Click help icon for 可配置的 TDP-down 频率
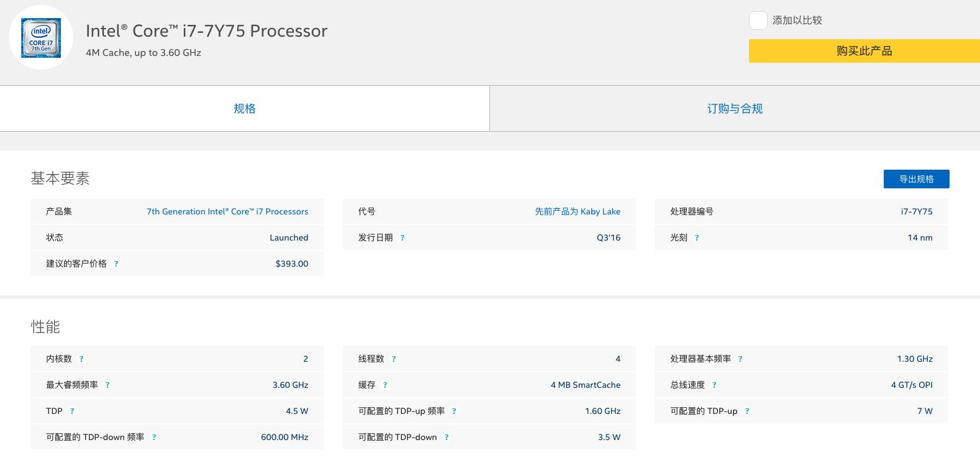Image resolution: width=980 pixels, height=468 pixels. (154, 438)
